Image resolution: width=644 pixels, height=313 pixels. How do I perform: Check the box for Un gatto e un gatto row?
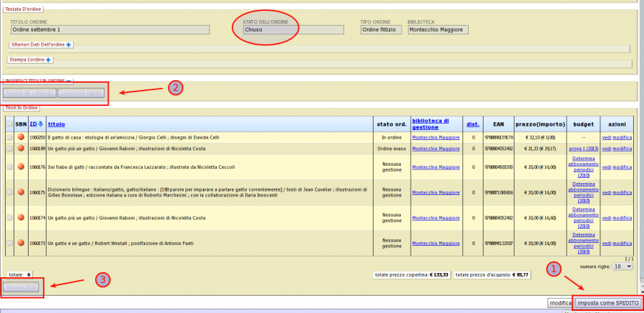coord(9,243)
